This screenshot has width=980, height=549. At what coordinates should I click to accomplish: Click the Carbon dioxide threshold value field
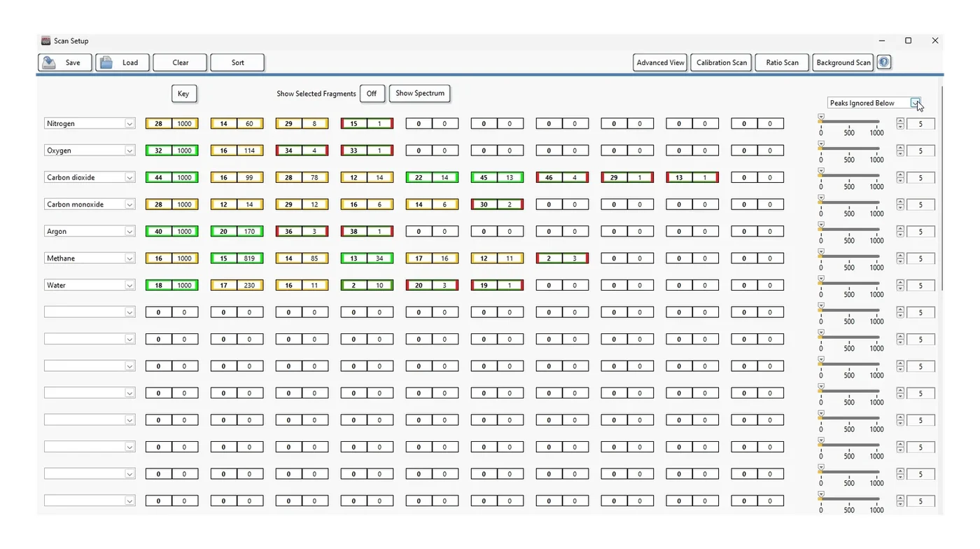pyautogui.click(x=920, y=178)
